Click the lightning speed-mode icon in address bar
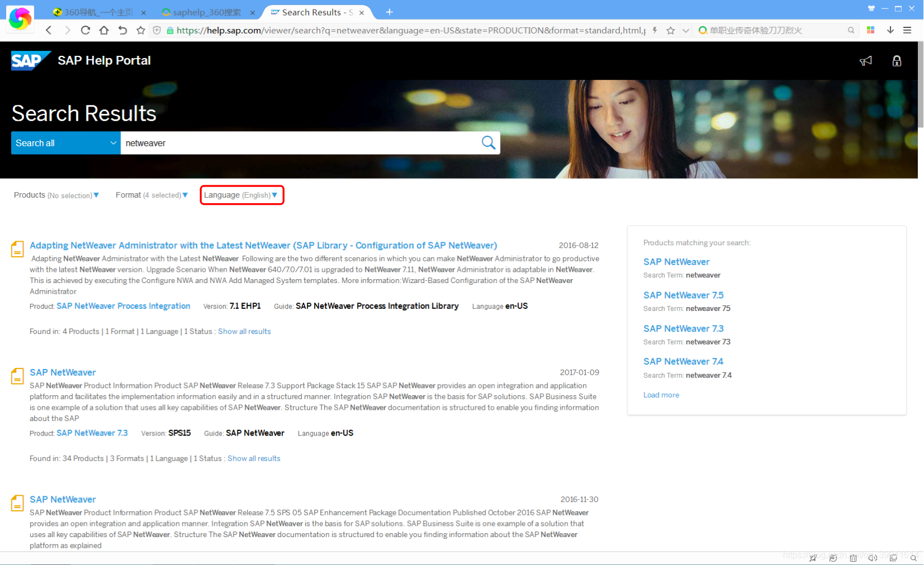This screenshot has width=924, height=565. tap(654, 30)
